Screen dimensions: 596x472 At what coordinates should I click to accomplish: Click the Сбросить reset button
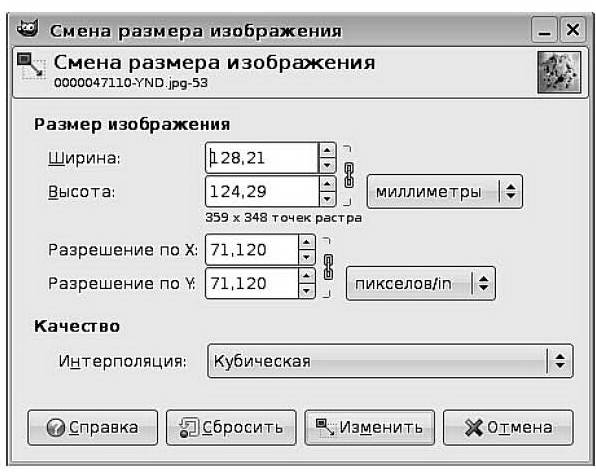(x=231, y=428)
